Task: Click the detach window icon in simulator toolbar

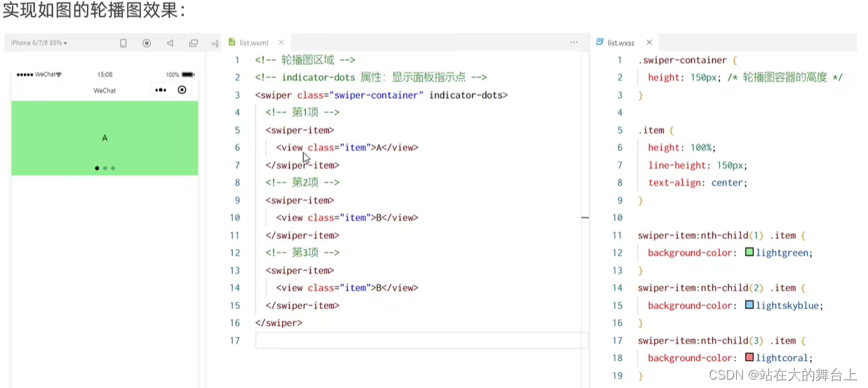Action: 193,43
